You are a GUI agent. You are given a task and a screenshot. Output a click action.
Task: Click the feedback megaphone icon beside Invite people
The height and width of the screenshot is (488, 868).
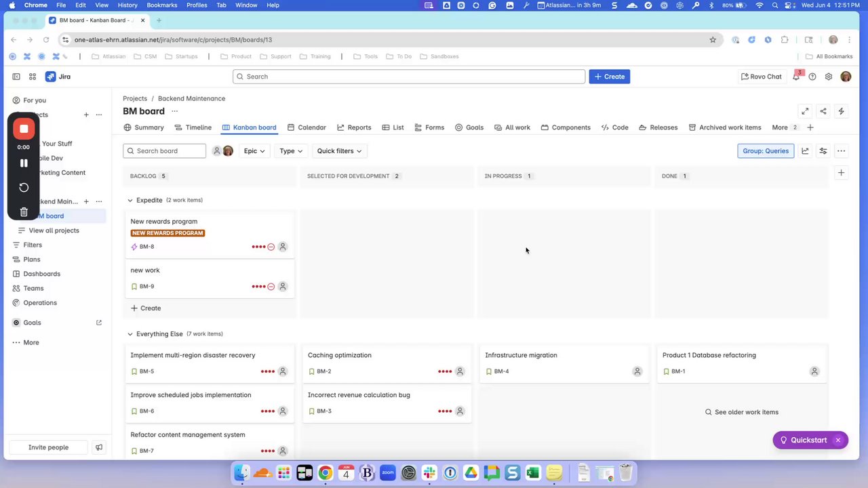point(99,447)
